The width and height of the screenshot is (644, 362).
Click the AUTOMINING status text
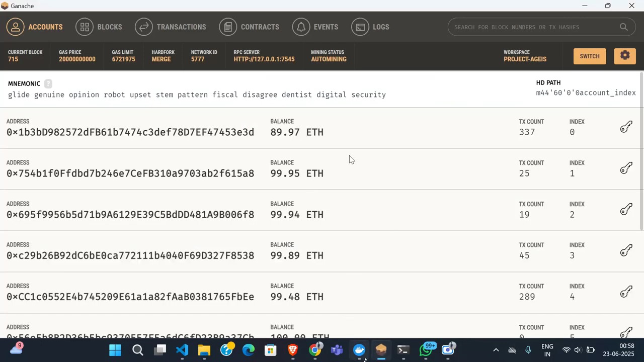[329, 59]
